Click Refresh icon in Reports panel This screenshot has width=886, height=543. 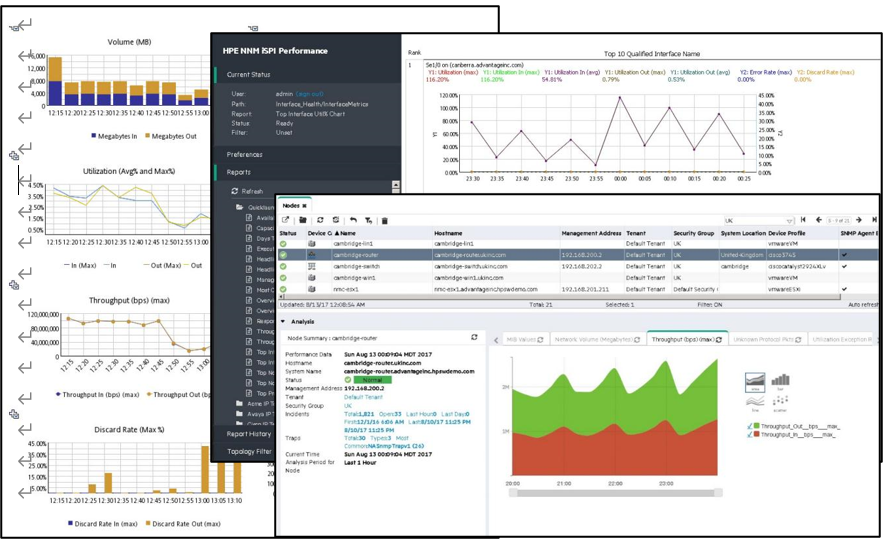[x=234, y=191]
